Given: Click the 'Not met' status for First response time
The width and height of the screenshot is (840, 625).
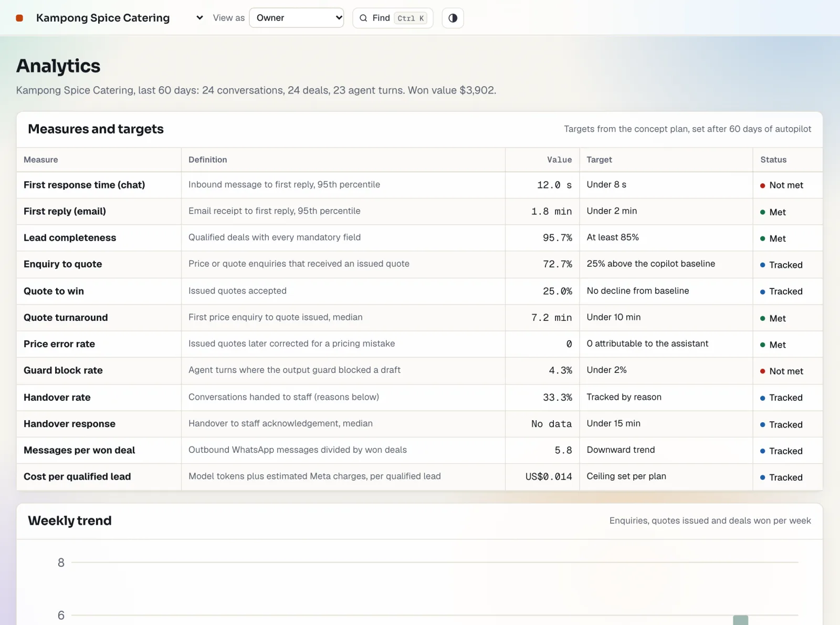Looking at the screenshot, I should [782, 185].
